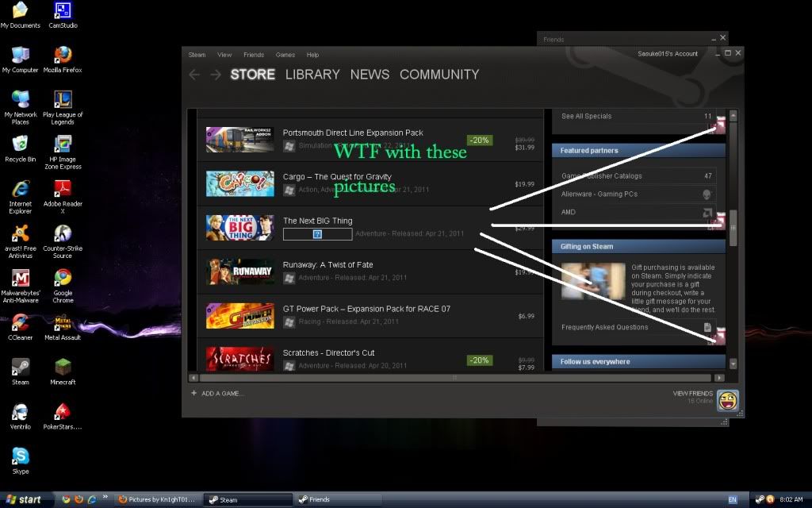
Task: Click store vertical scrollbar up arrow
Action: [733, 116]
